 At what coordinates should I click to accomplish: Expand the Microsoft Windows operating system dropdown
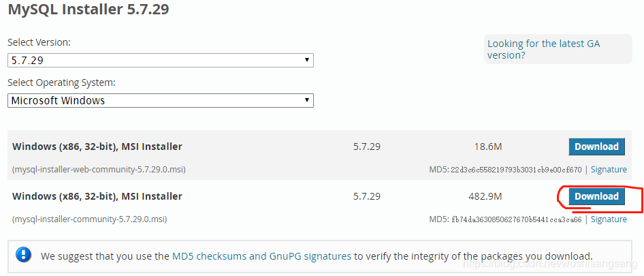160,100
